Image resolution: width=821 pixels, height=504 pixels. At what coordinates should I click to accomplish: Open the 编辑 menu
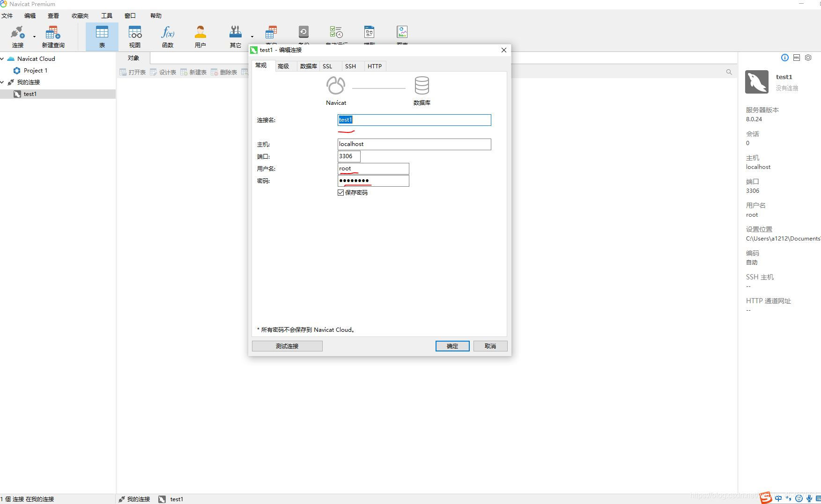pyautogui.click(x=30, y=15)
